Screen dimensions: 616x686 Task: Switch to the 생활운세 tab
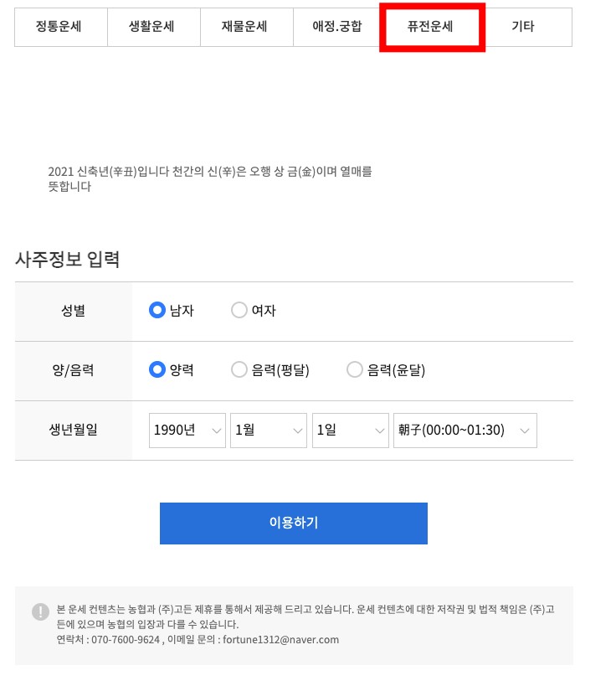[152, 27]
